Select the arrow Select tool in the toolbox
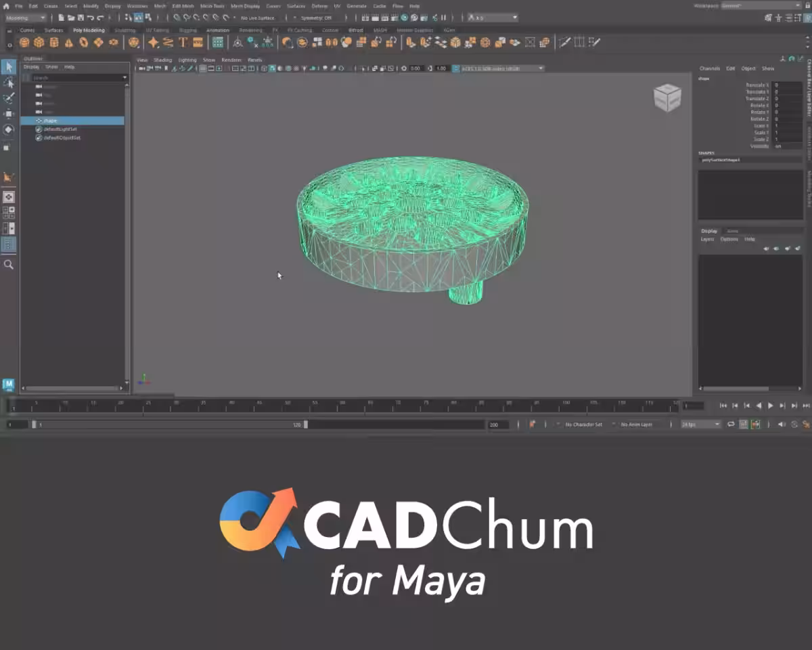 9,66
